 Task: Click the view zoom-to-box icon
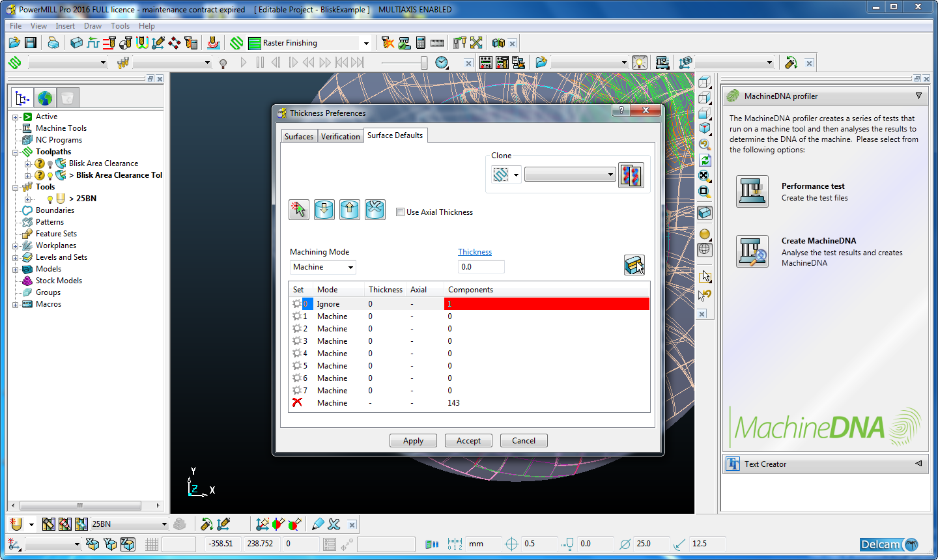(705, 191)
